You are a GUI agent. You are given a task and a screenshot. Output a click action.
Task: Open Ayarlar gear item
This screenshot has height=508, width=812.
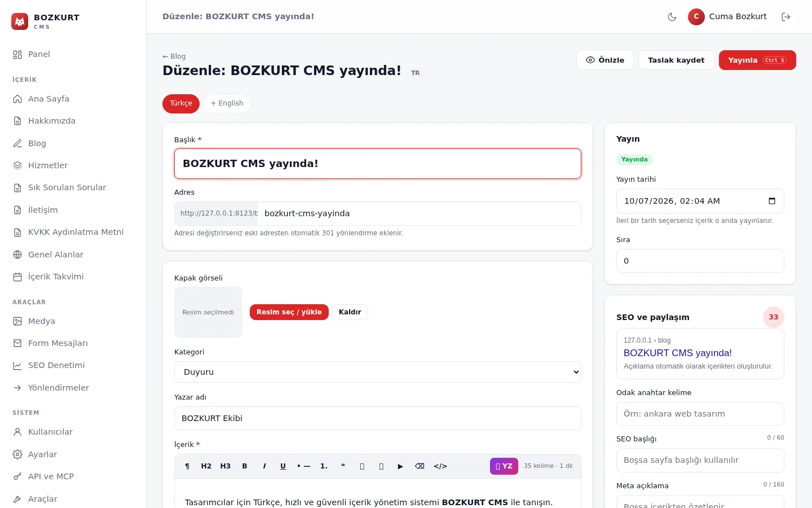pyautogui.click(x=73, y=454)
